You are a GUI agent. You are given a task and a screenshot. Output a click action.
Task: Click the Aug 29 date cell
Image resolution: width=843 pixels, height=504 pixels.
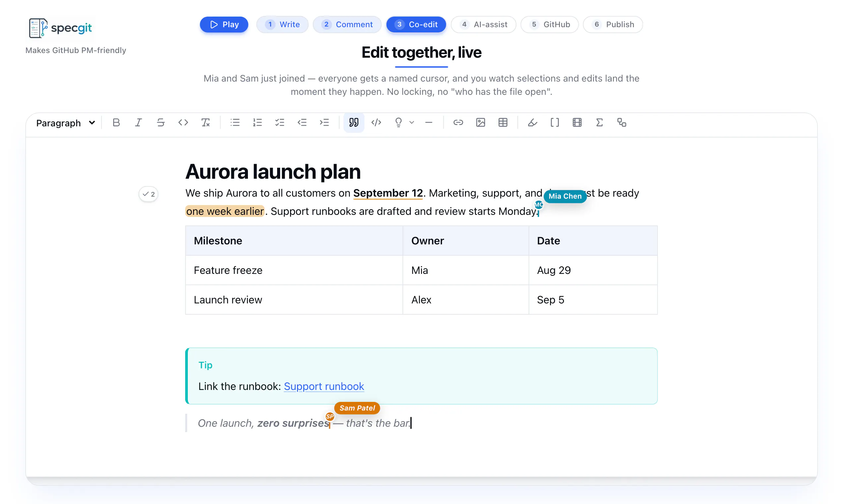tap(593, 270)
